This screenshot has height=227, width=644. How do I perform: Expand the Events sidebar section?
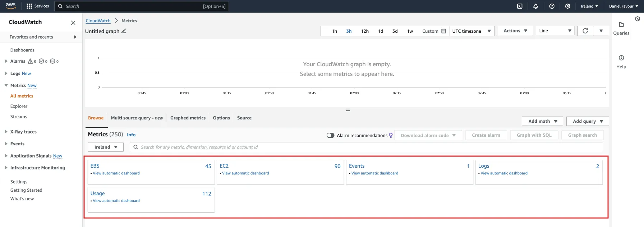[x=6, y=144]
